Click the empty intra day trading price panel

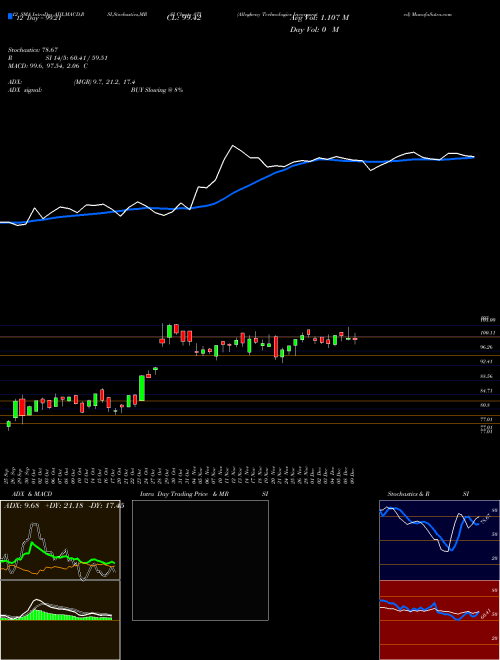coord(200,560)
